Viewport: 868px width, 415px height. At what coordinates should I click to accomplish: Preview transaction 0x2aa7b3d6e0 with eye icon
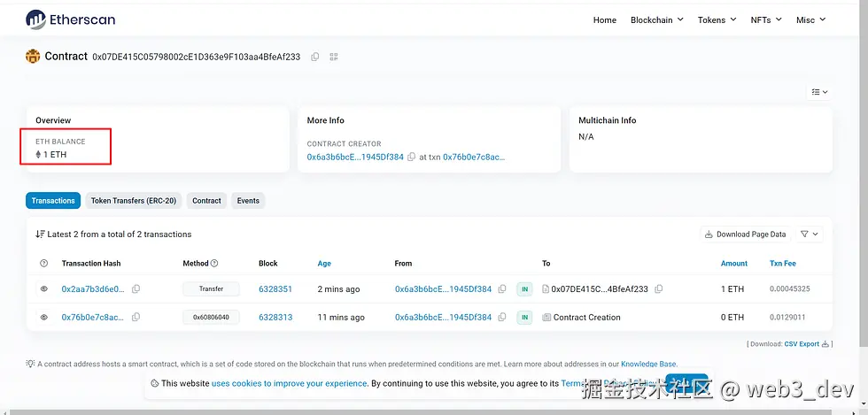tap(44, 288)
